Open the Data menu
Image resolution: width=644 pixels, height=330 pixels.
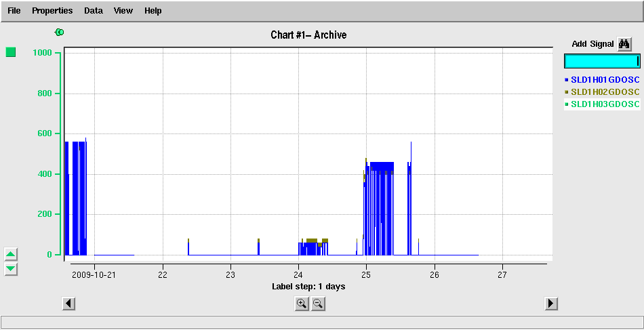94,11
